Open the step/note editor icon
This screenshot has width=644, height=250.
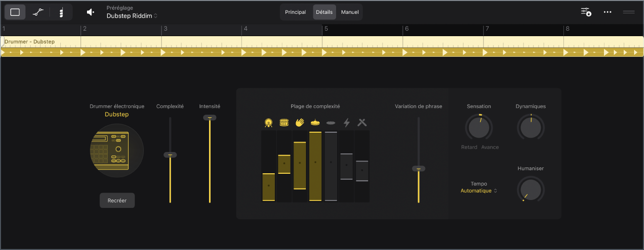point(61,12)
